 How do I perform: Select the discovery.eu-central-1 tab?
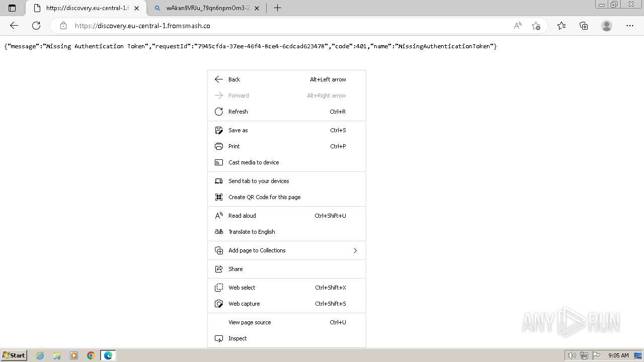(x=87, y=8)
